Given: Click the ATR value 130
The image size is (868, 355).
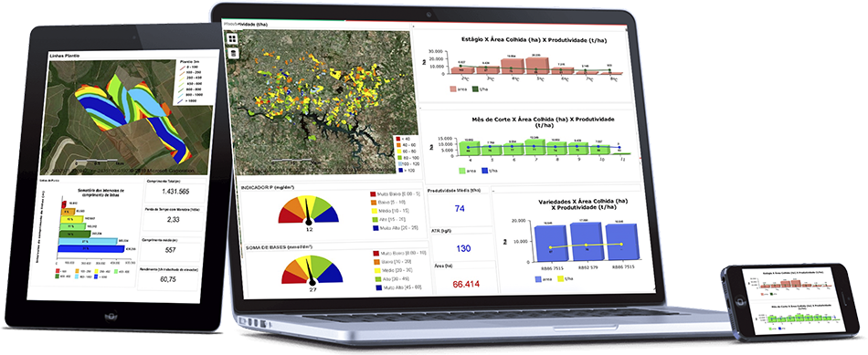Looking at the screenshot, I should click(463, 248).
